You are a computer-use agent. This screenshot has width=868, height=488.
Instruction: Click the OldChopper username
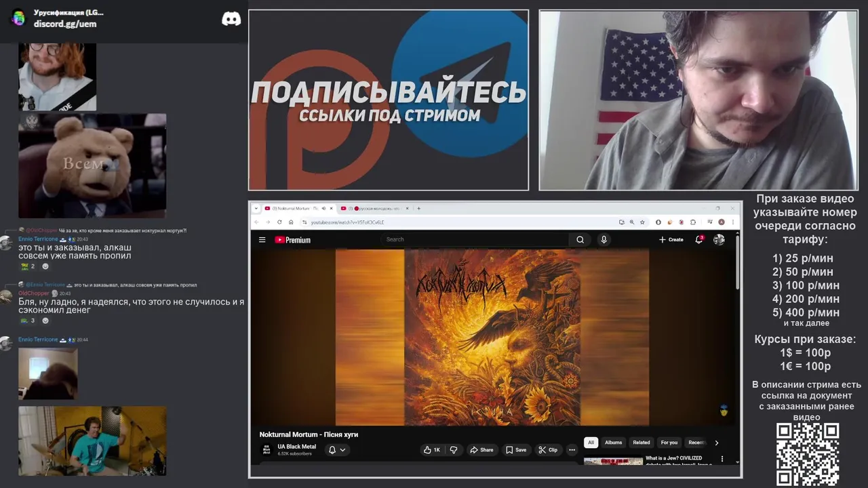click(x=33, y=293)
